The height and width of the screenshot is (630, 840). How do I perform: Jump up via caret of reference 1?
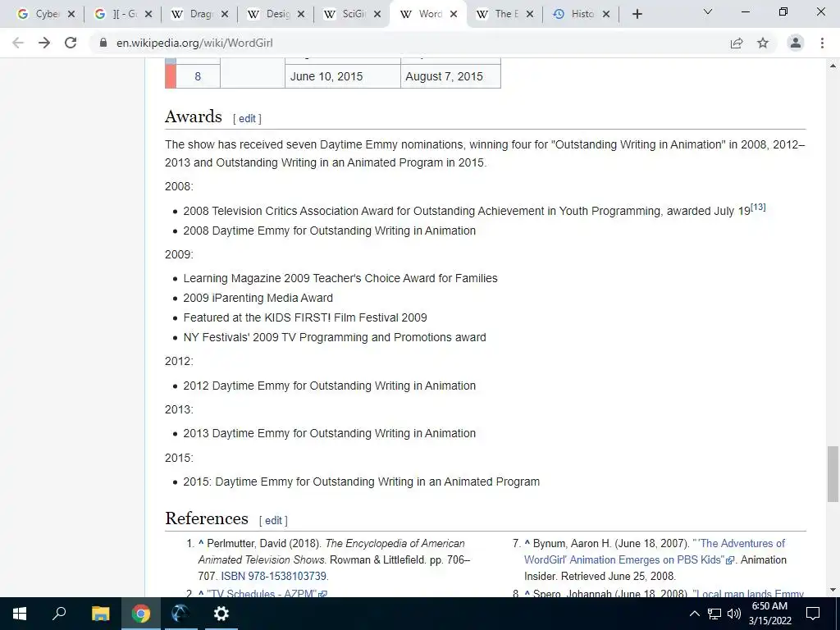point(201,543)
